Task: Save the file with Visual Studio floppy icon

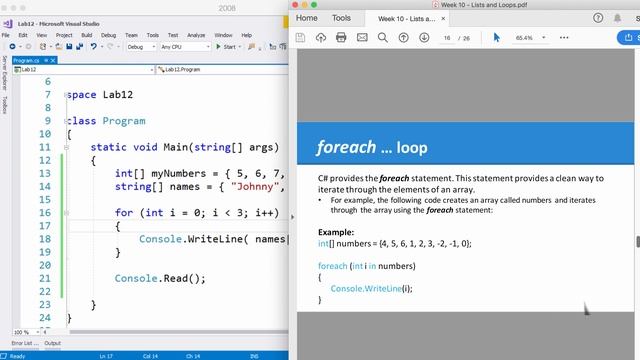Action: point(69,47)
